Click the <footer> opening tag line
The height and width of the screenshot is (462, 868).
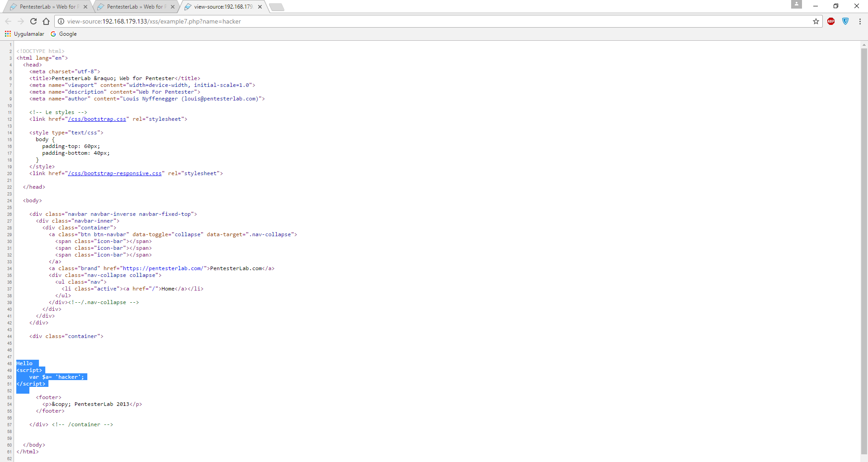tap(48, 397)
